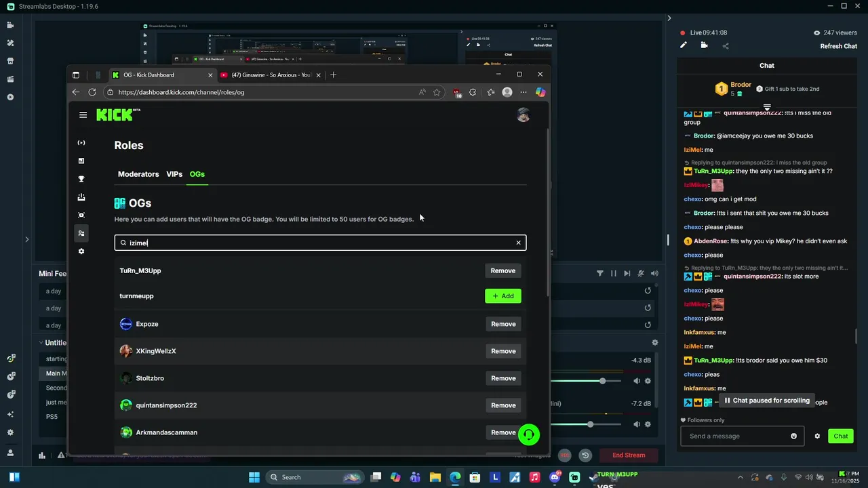Remove TuRn_M3Upp from OGs
The height and width of the screenshot is (488, 868).
(503, 270)
